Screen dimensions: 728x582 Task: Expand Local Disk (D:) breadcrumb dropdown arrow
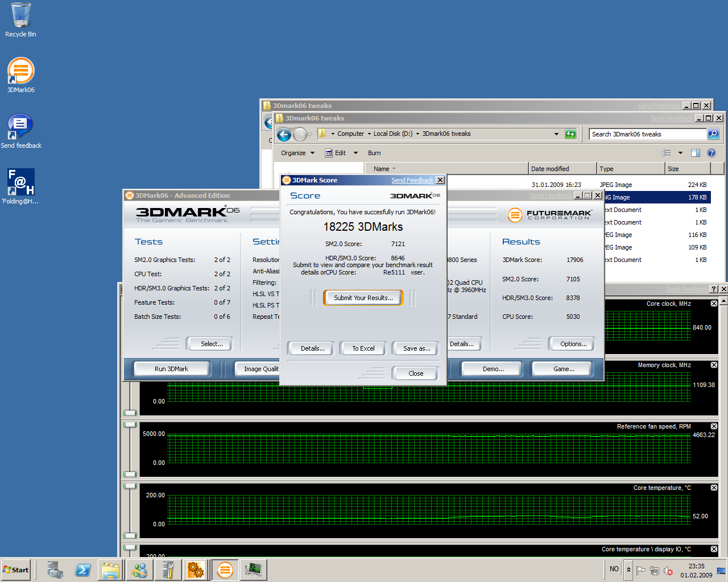pyautogui.click(x=417, y=134)
